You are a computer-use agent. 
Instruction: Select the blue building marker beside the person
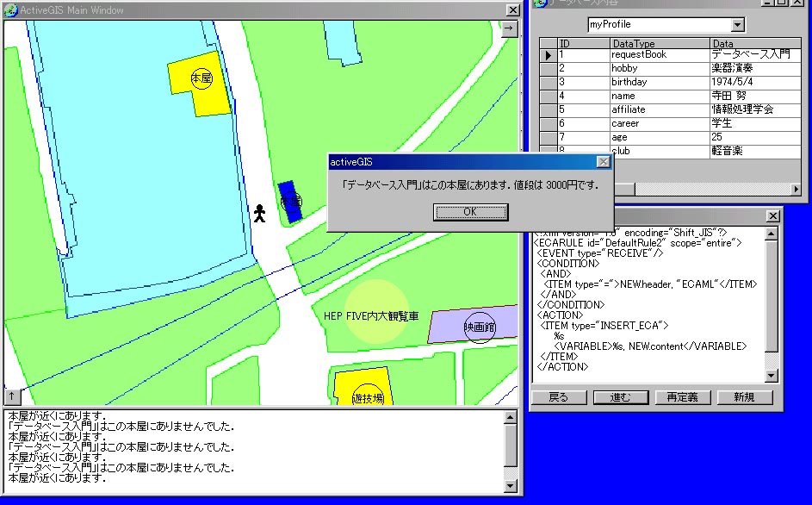coord(290,201)
